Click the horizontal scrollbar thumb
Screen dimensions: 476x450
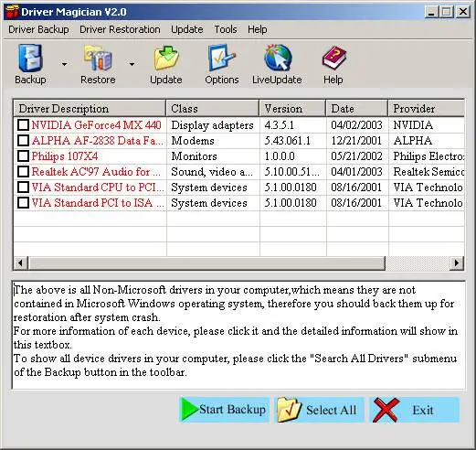(206, 262)
